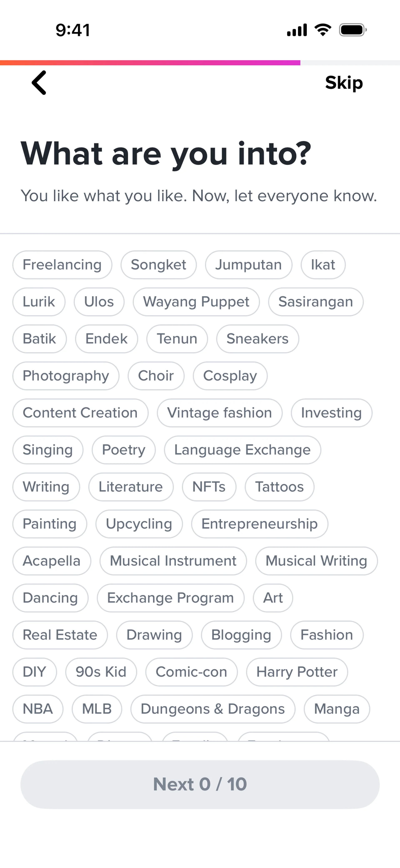Enable the Wayang Puppet interest
Image resolution: width=400 pixels, height=868 pixels.
(196, 302)
